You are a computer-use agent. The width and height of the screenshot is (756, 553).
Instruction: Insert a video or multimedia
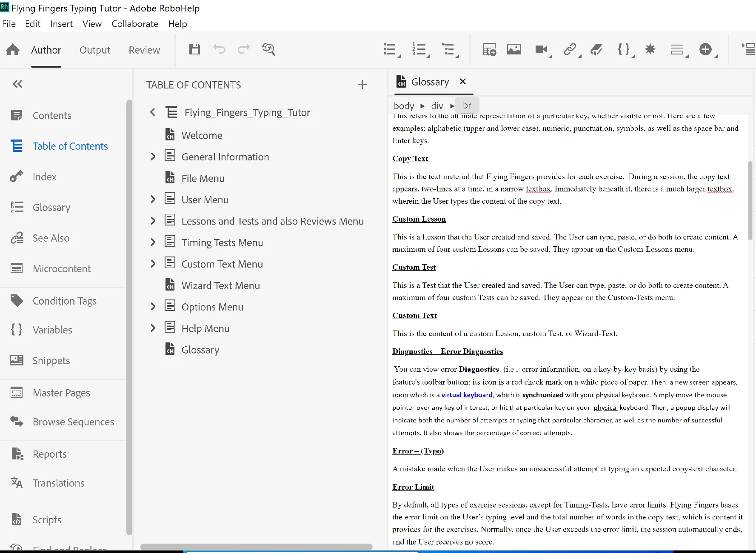coord(543,50)
